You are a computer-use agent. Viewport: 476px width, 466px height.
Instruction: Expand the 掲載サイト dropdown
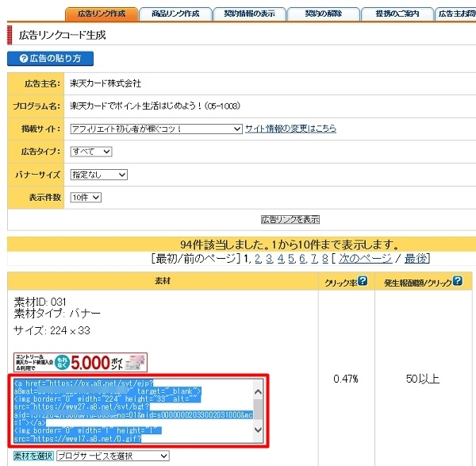[x=156, y=129]
